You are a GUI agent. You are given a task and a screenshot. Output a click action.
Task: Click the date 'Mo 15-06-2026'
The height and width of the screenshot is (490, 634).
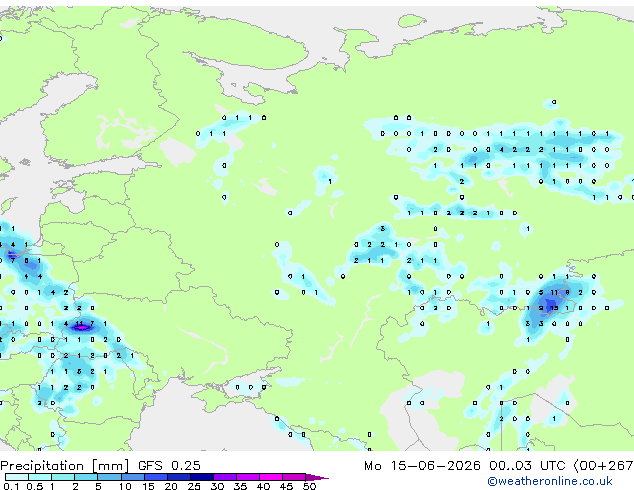(422, 466)
